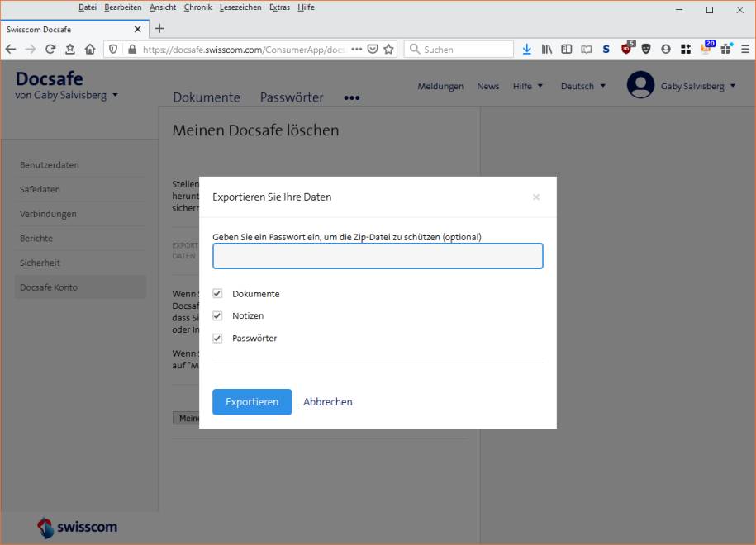Bookmark this page with the star icon
756x545 pixels.
pyautogui.click(x=388, y=50)
